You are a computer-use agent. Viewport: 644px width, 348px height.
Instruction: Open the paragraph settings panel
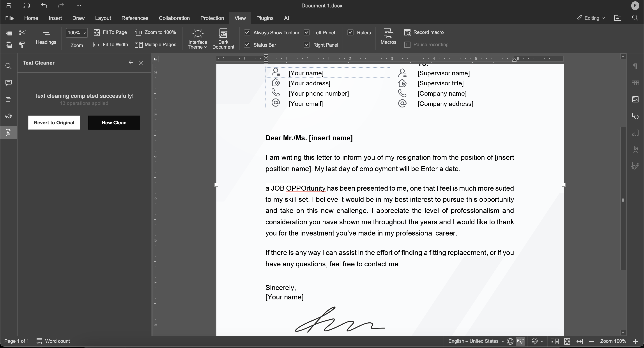(x=636, y=66)
